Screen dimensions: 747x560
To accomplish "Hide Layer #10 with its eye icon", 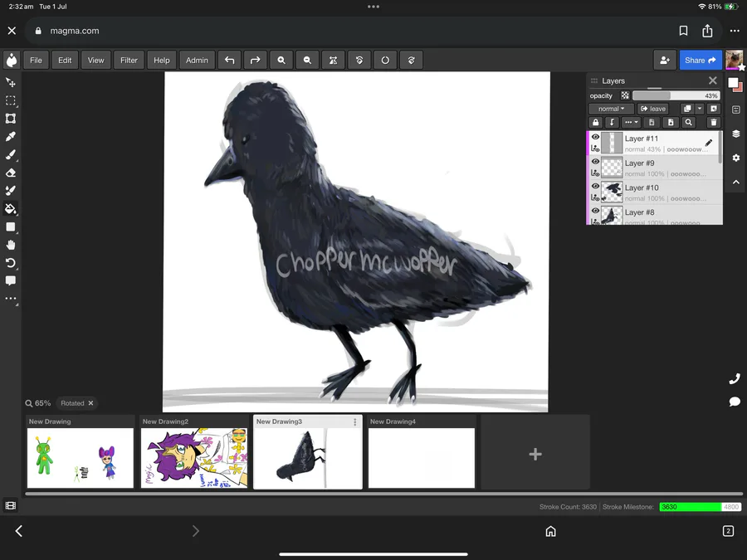I will 595,186.
